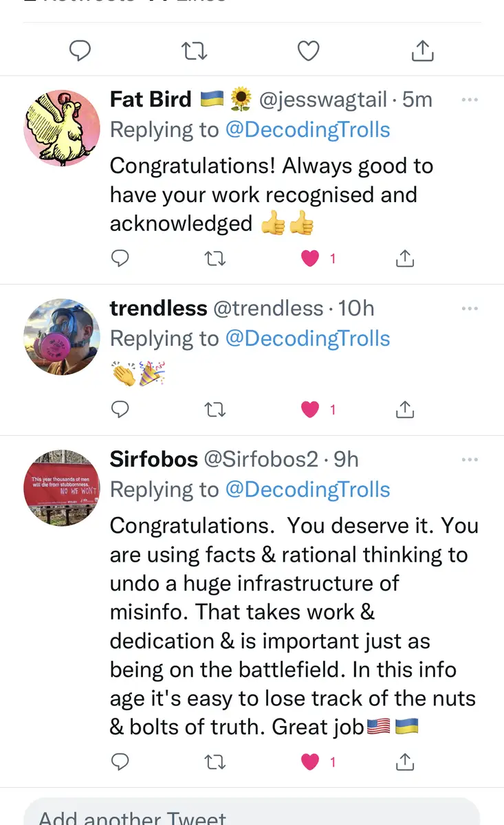The height and width of the screenshot is (825, 504).
Task: Share the main tweet
Action: click(422, 50)
